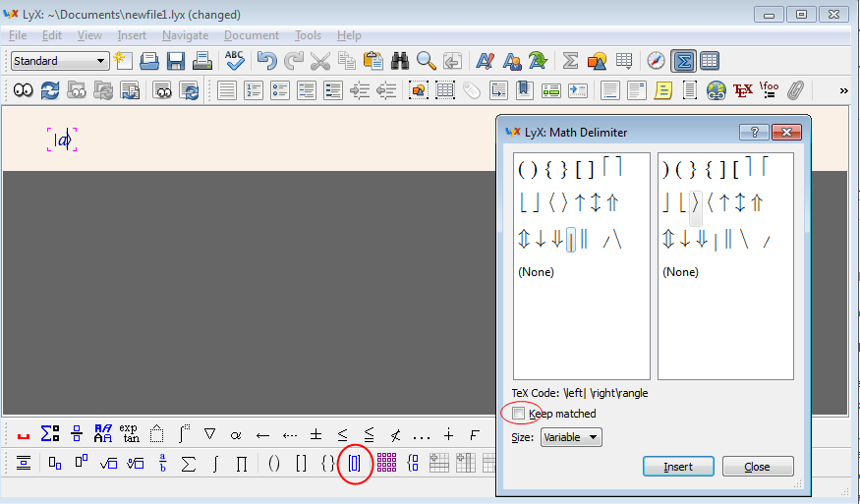The height and width of the screenshot is (504, 860).
Task: Insert subscript icon
Action: coord(55,464)
